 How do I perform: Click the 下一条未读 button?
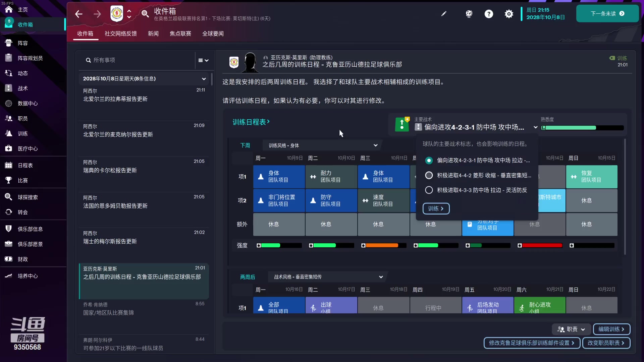click(x=607, y=13)
